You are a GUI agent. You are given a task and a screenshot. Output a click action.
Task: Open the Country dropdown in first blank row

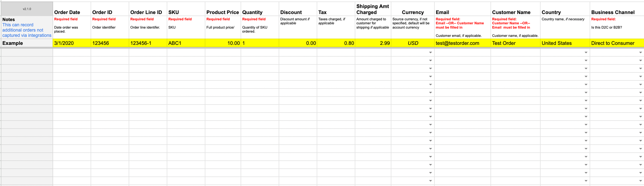586,53
